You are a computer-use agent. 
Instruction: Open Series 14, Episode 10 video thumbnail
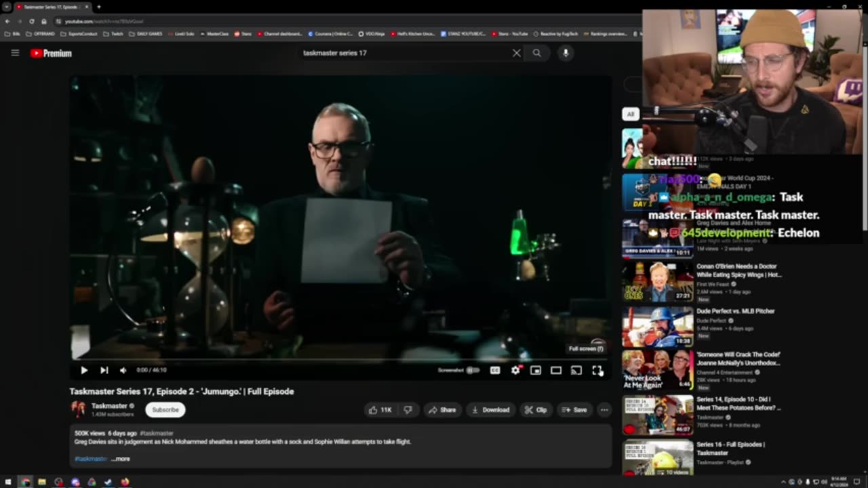click(x=657, y=415)
